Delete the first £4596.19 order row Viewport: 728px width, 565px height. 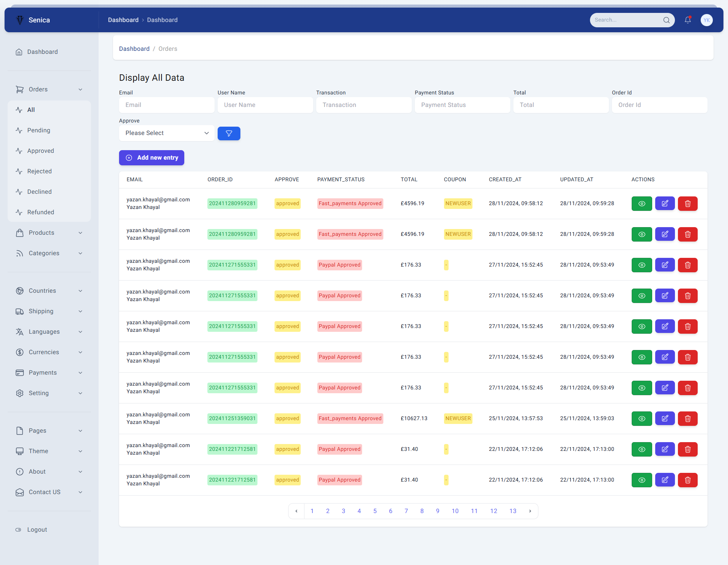pyautogui.click(x=688, y=204)
